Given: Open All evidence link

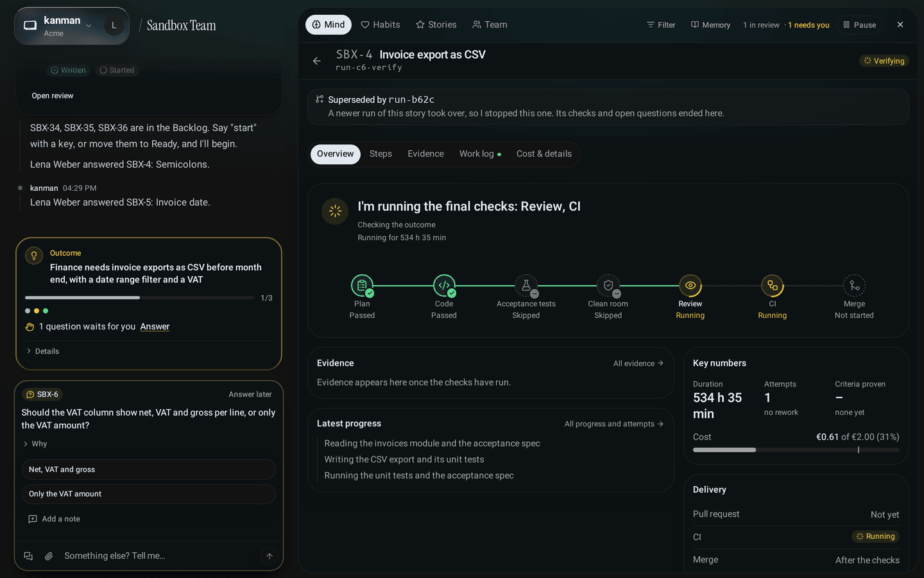Looking at the screenshot, I should click(x=638, y=363).
